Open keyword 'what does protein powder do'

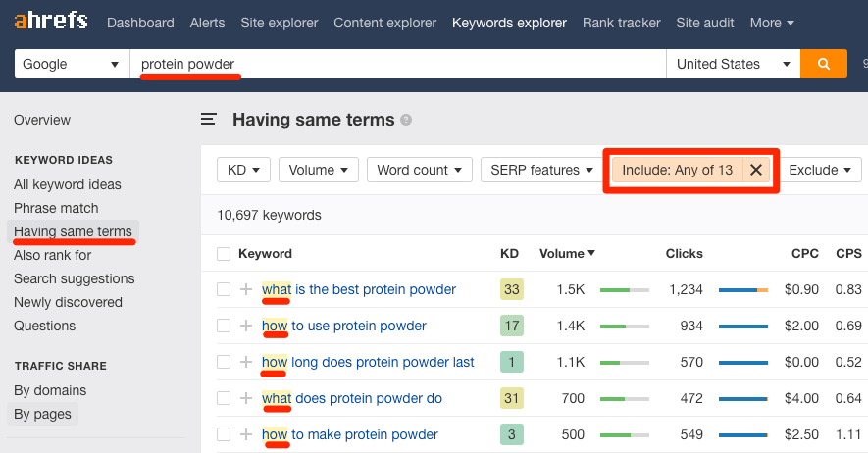(x=352, y=398)
